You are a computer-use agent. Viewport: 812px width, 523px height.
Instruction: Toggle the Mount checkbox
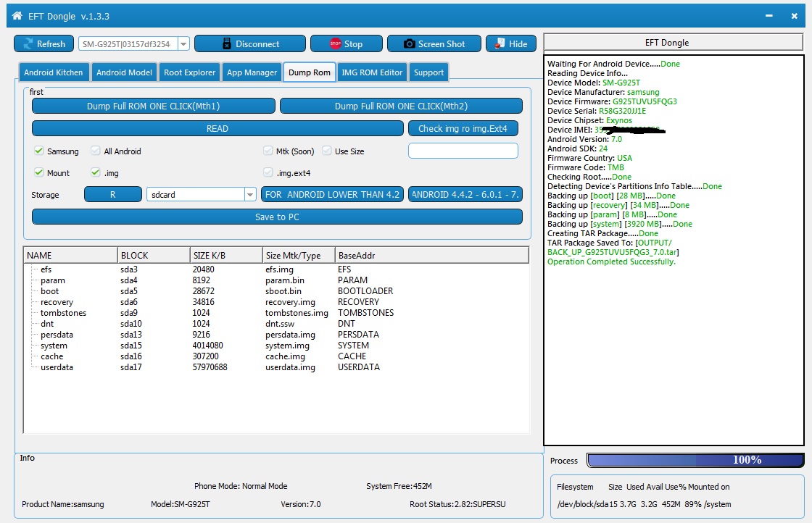click(x=39, y=172)
